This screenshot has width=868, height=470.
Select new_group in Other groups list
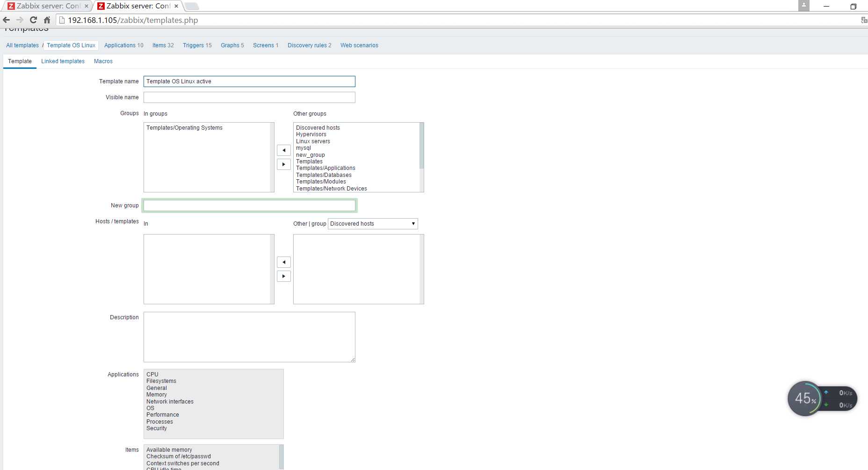point(310,155)
